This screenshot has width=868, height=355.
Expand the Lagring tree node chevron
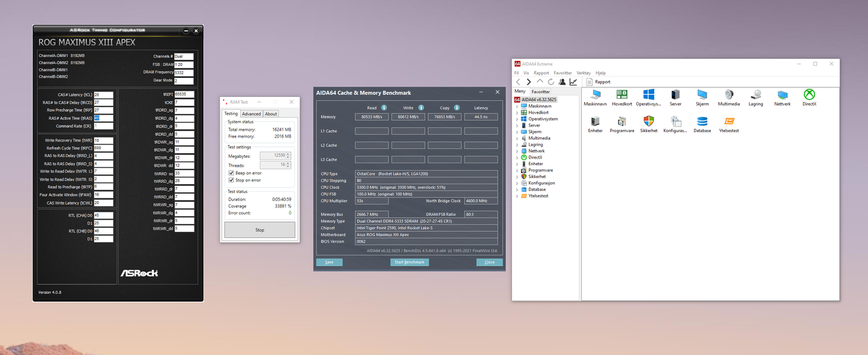click(517, 144)
